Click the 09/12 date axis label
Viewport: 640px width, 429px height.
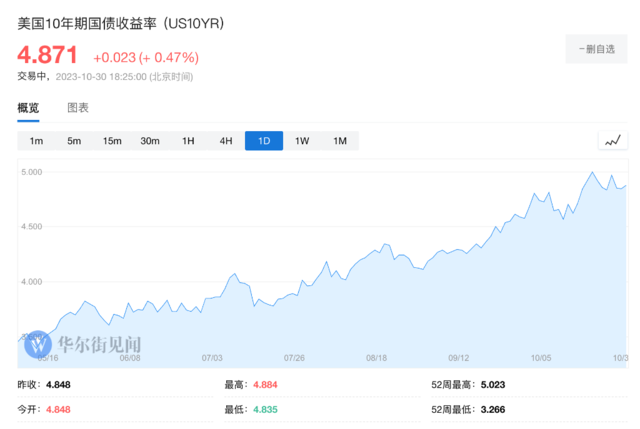[x=459, y=358]
